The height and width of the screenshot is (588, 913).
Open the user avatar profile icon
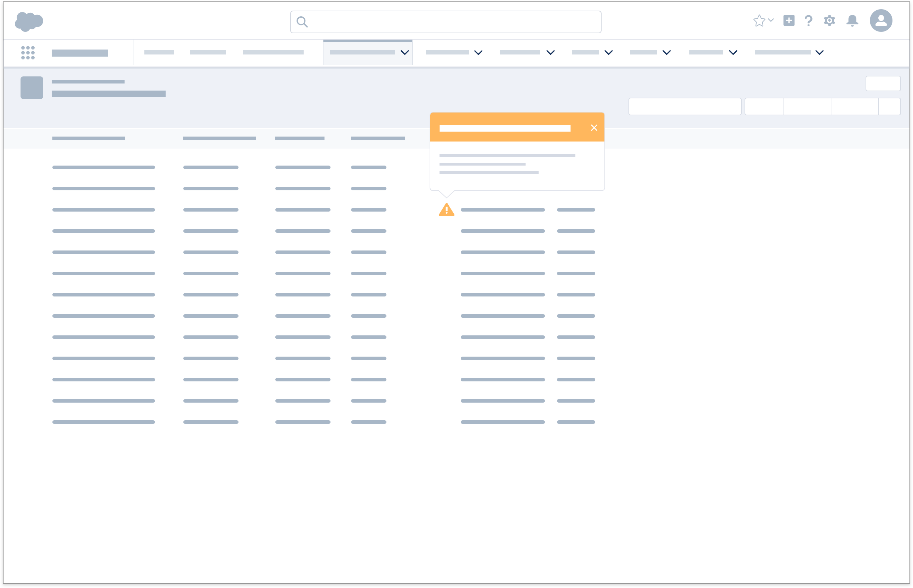(x=882, y=21)
